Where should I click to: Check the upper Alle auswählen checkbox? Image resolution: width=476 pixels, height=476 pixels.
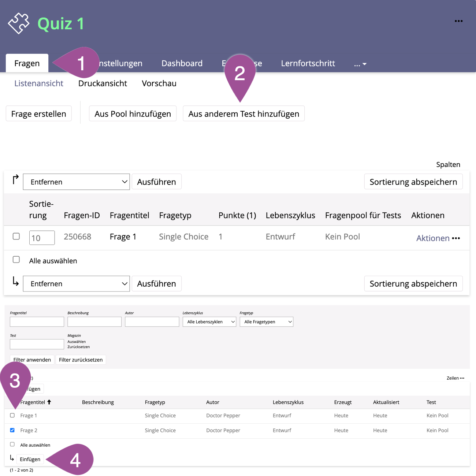tap(16, 260)
